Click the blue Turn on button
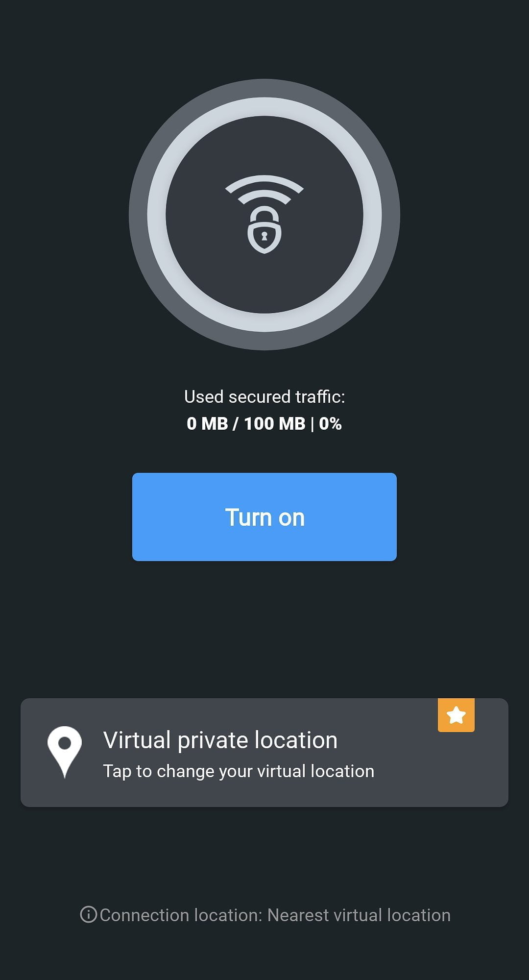The width and height of the screenshot is (529, 980). pos(264,516)
